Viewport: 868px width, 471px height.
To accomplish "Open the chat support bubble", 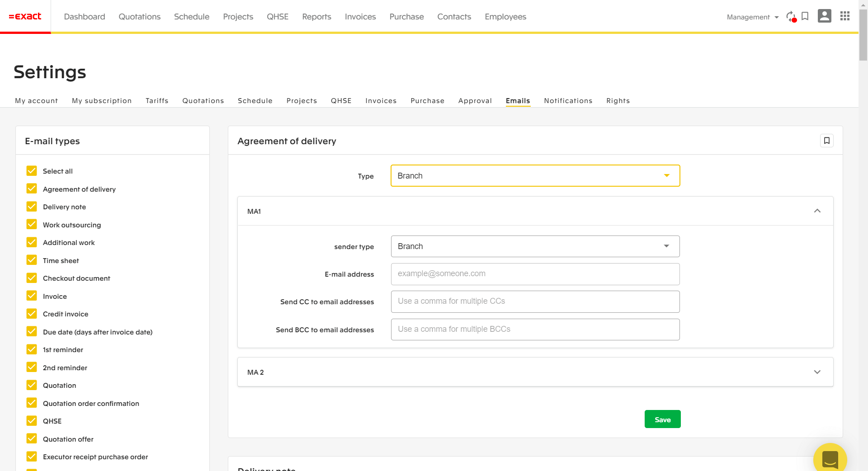I will point(830,458).
